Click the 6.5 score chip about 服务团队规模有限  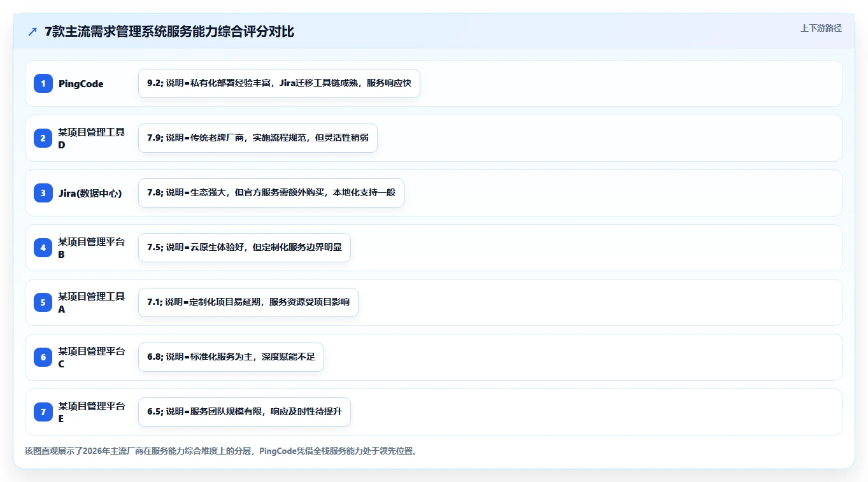[245, 412]
